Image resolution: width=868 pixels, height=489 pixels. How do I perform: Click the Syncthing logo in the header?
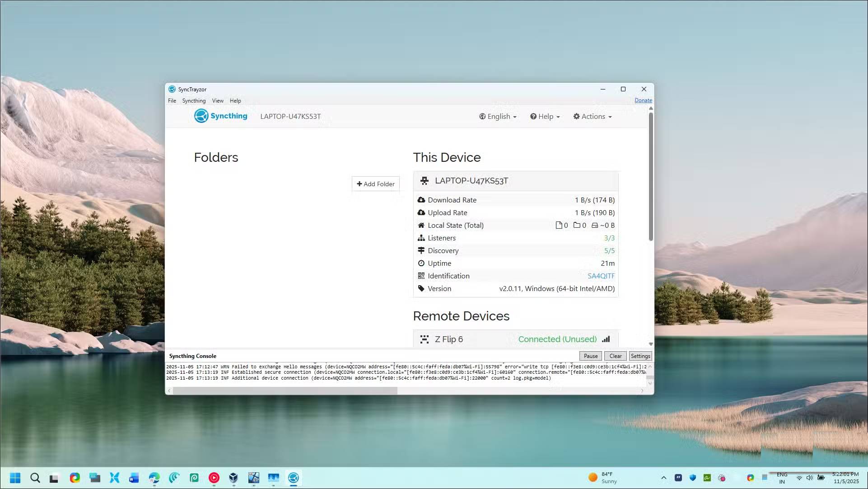(201, 116)
